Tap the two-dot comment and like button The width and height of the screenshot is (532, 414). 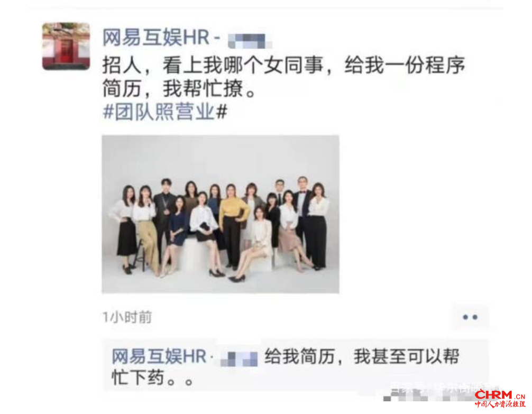[x=470, y=317]
